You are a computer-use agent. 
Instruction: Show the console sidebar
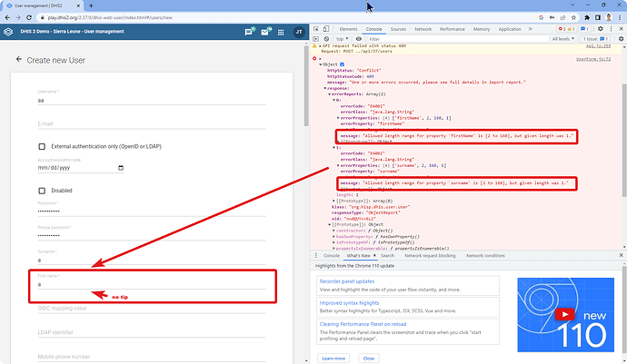tap(315, 39)
